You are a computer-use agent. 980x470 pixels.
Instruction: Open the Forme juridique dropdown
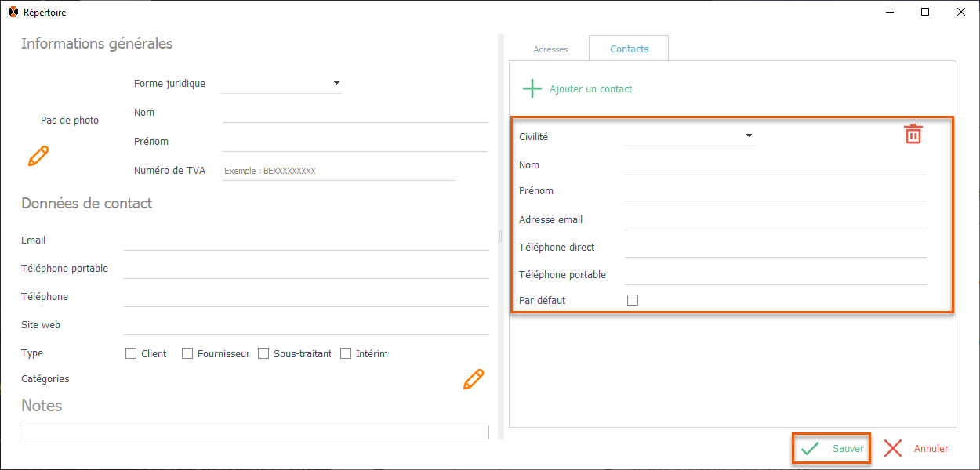point(336,83)
